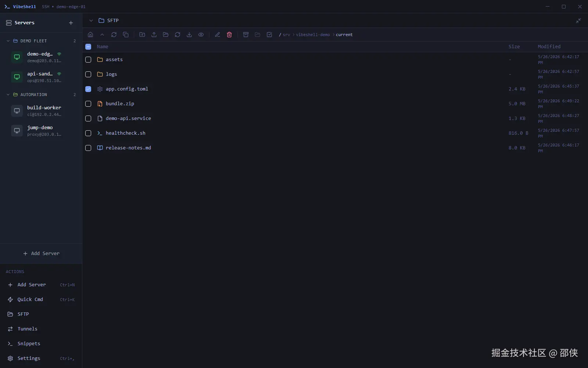This screenshot has width=588, height=368.
Task: Click the bundle.zip archive file icon
Action: coord(100,104)
